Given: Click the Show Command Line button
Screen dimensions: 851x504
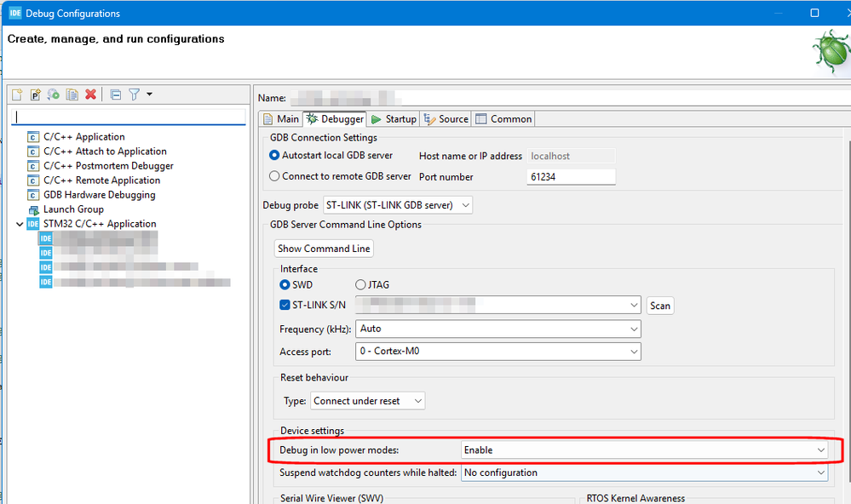Looking at the screenshot, I should pyautogui.click(x=324, y=249).
